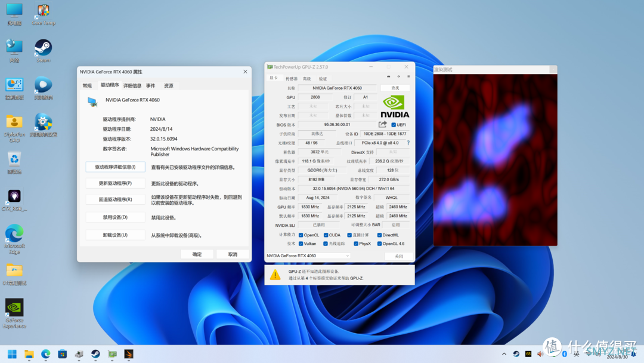Open the GPU-Z hamburger menu
Viewport: 644px width, 363px height.
click(x=408, y=77)
